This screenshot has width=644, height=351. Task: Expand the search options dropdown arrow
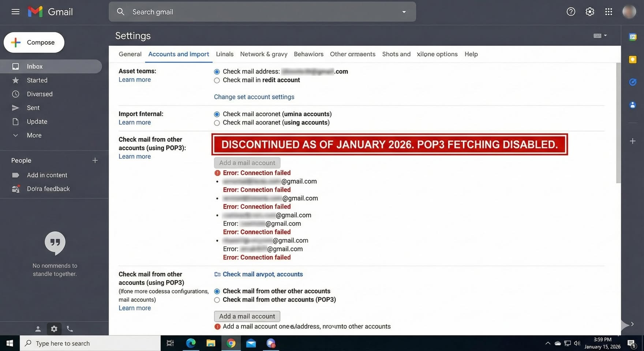pyautogui.click(x=404, y=12)
